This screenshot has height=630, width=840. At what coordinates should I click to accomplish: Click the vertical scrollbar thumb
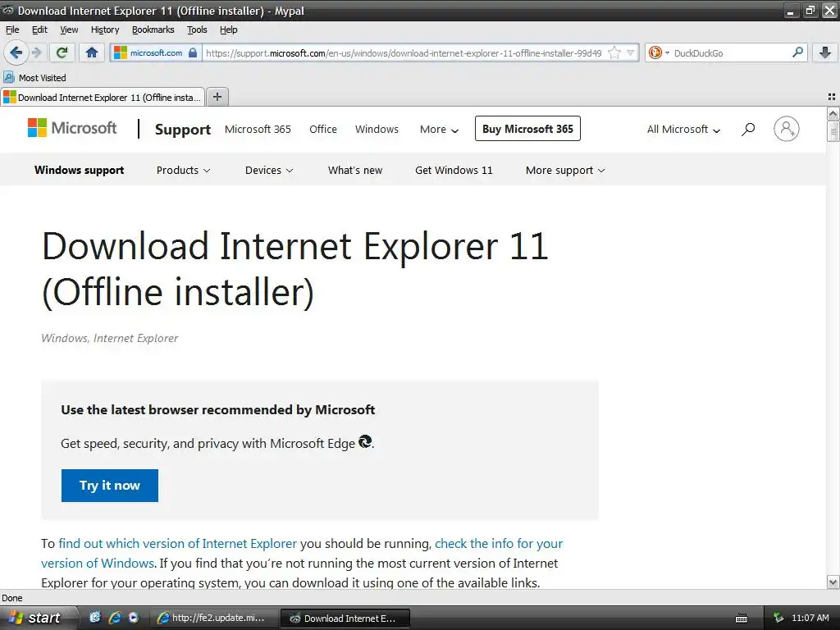click(x=833, y=131)
